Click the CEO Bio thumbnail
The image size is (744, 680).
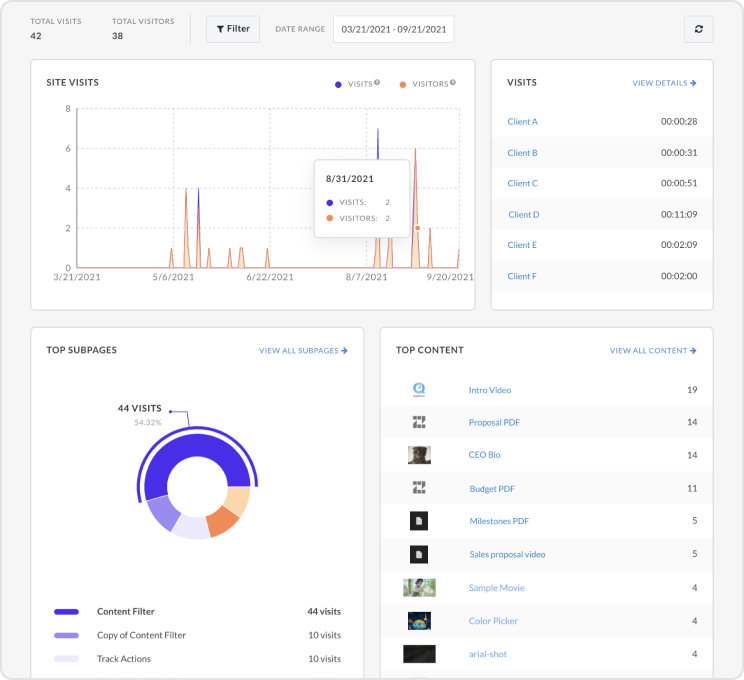tap(420, 455)
